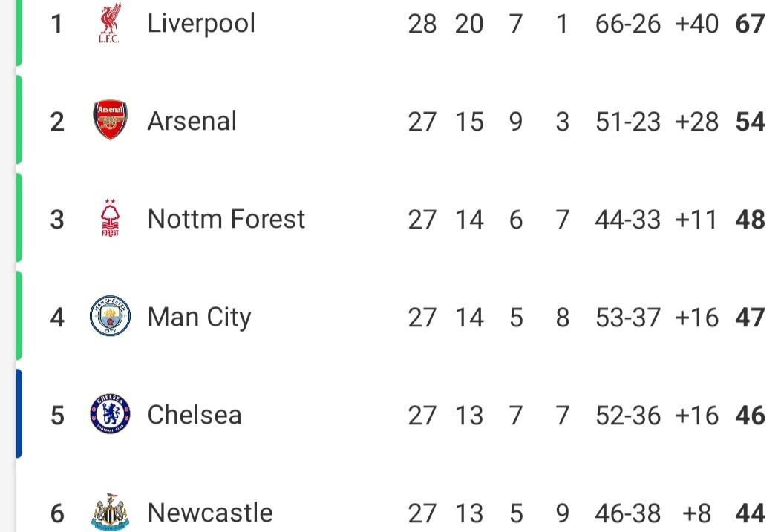The height and width of the screenshot is (532, 781).
Task: Click the Manchester City crest
Action: pyautogui.click(x=110, y=315)
